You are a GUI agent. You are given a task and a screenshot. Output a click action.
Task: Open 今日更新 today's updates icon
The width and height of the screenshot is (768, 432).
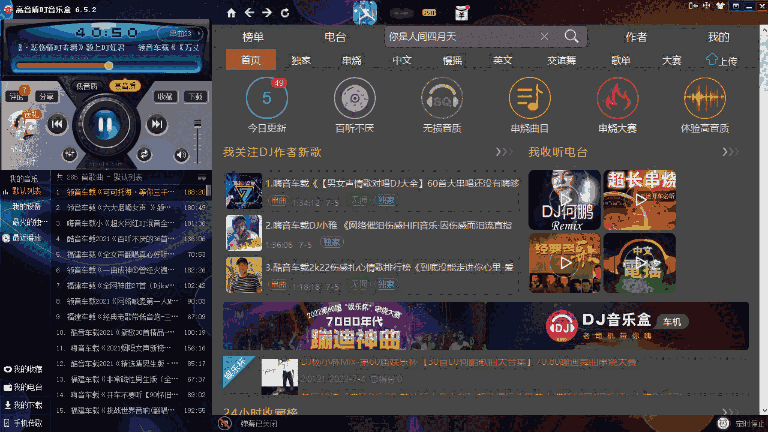tap(266, 98)
